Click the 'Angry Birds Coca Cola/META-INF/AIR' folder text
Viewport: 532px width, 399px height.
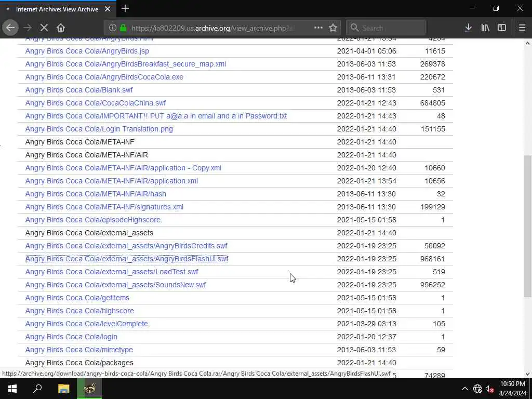pyautogui.click(x=87, y=155)
